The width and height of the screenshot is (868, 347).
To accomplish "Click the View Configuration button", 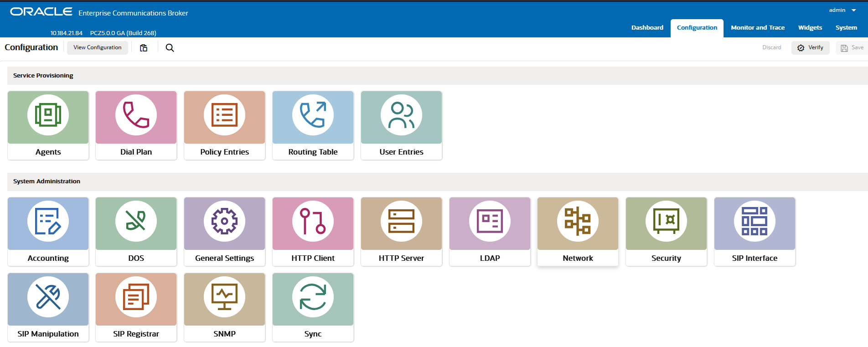I will click(98, 47).
